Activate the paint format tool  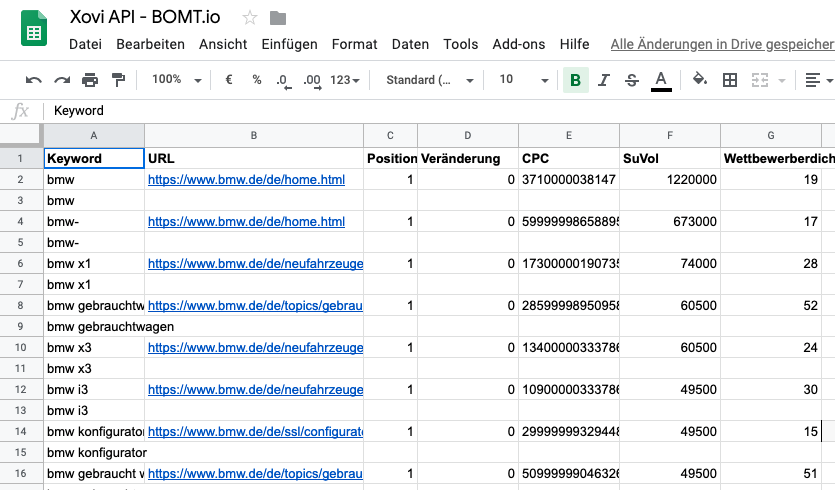pos(118,80)
